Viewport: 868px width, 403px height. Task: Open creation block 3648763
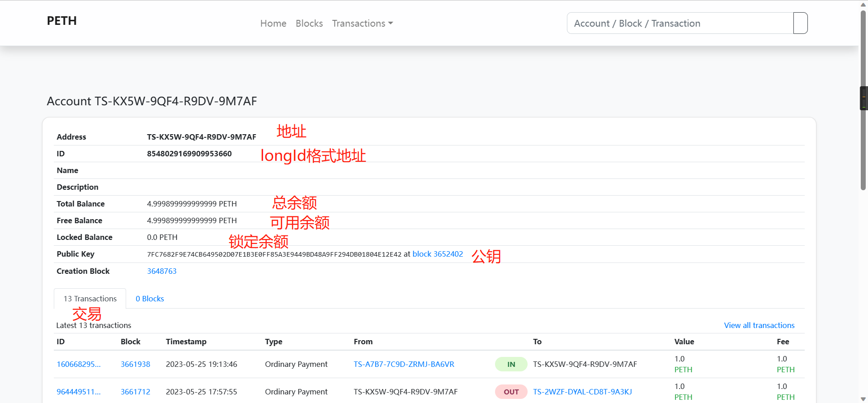pos(161,271)
